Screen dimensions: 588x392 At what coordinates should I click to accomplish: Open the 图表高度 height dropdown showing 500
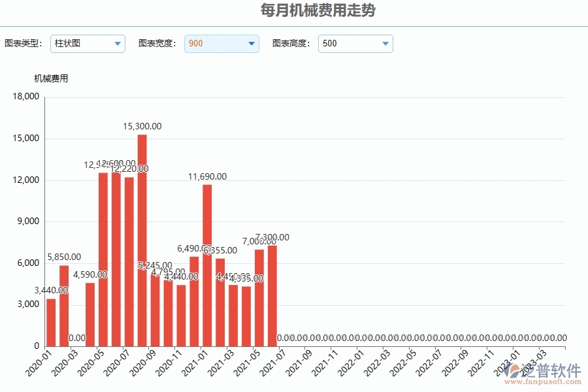tap(355, 44)
